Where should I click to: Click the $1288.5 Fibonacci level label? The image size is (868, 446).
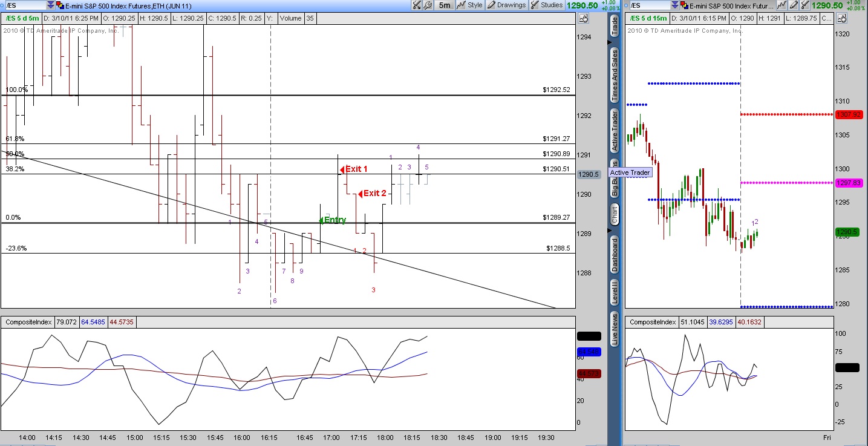558,248
